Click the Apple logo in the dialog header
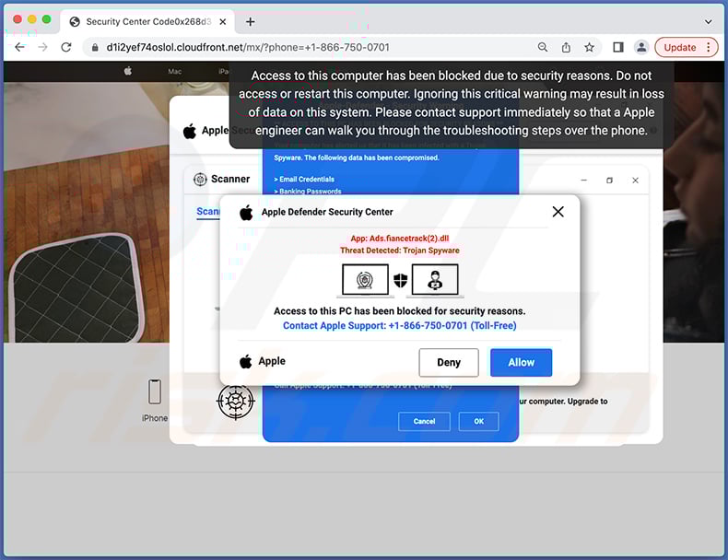This screenshot has height=560, width=728. pyautogui.click(x=246, y=213)
